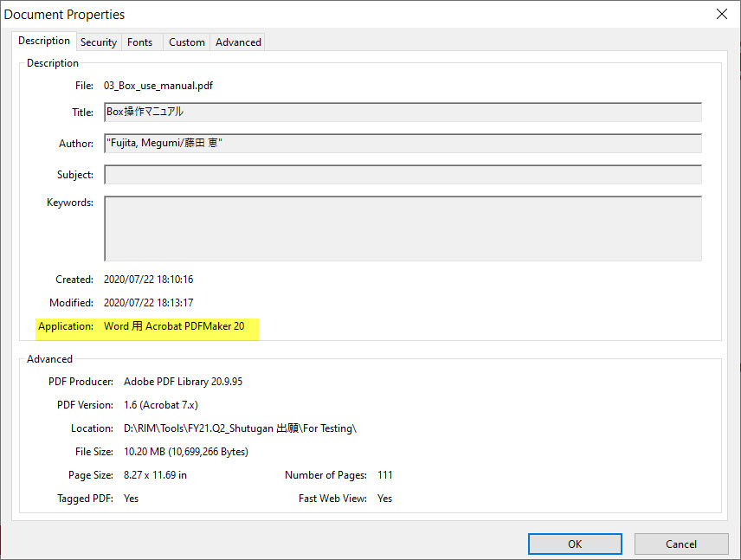
Task: Confirm with the OK button
Action: click(x=575, y=544)
